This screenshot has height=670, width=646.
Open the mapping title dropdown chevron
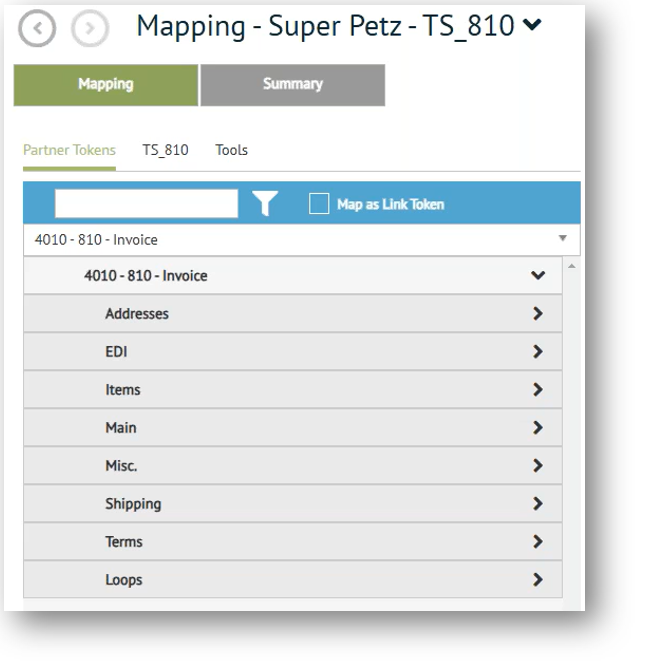[x=533, y=26]
